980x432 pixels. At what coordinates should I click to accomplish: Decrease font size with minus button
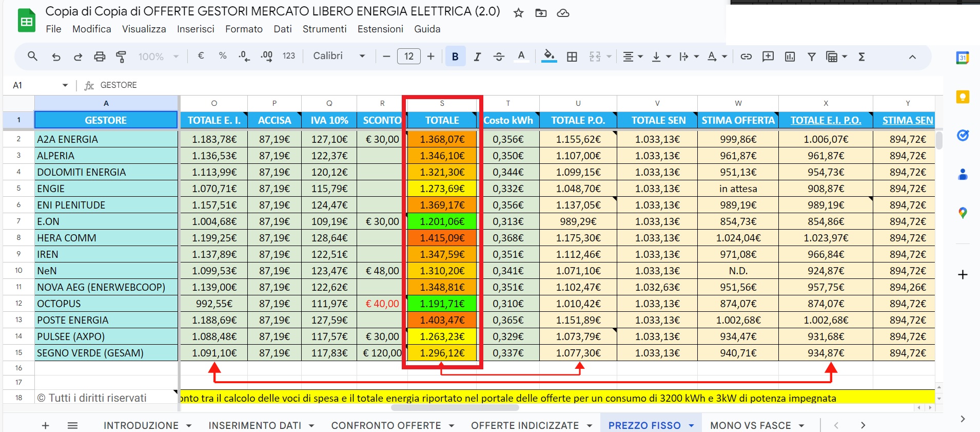tap(387, 57)
